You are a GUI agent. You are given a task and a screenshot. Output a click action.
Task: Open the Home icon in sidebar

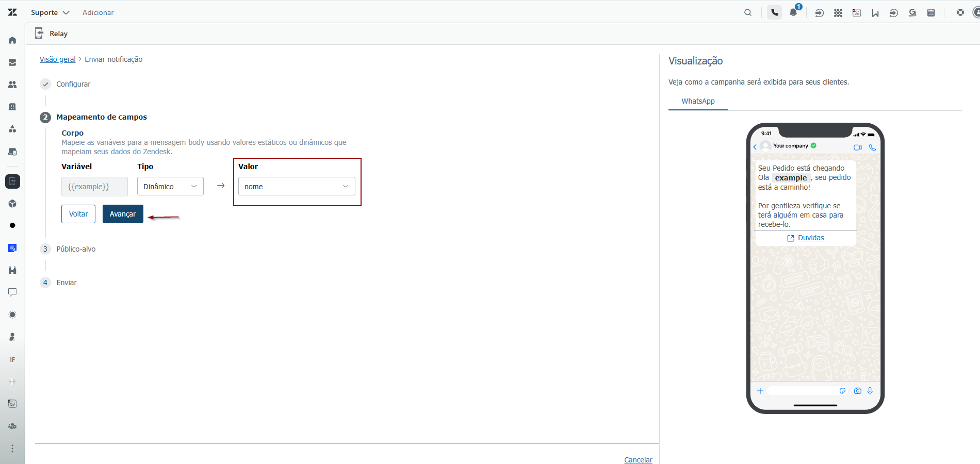click(x=12, y=40)
